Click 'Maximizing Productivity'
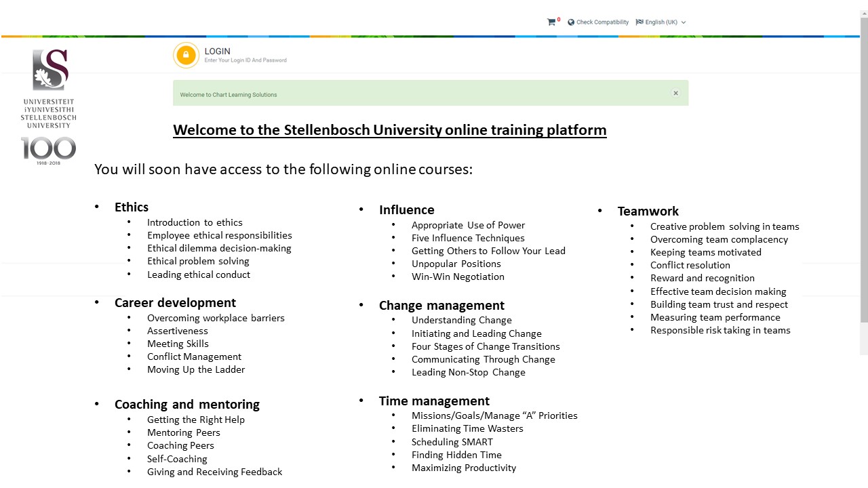 tap(464, 468)
